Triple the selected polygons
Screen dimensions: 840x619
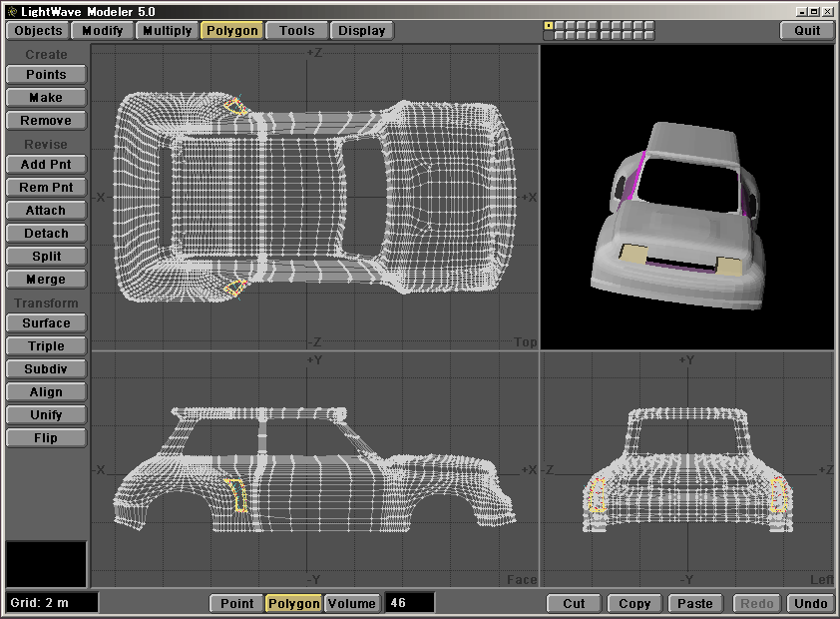[46, 346]
